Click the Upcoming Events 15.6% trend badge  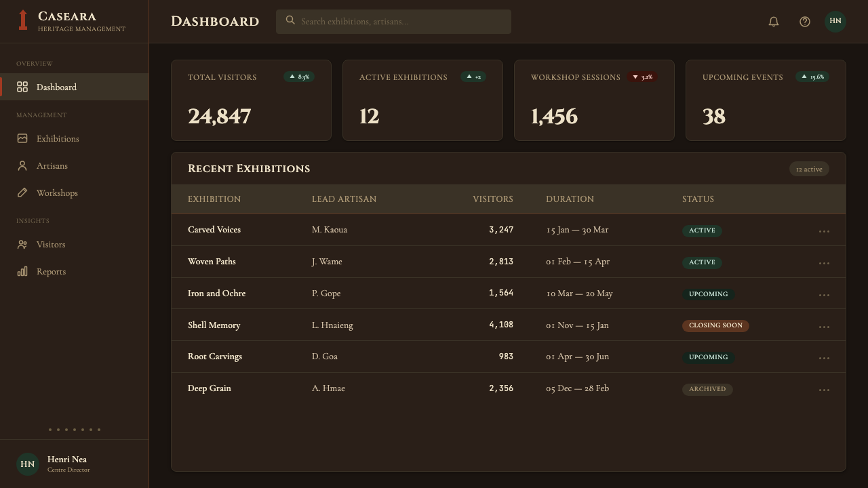[x=812, y=77]
